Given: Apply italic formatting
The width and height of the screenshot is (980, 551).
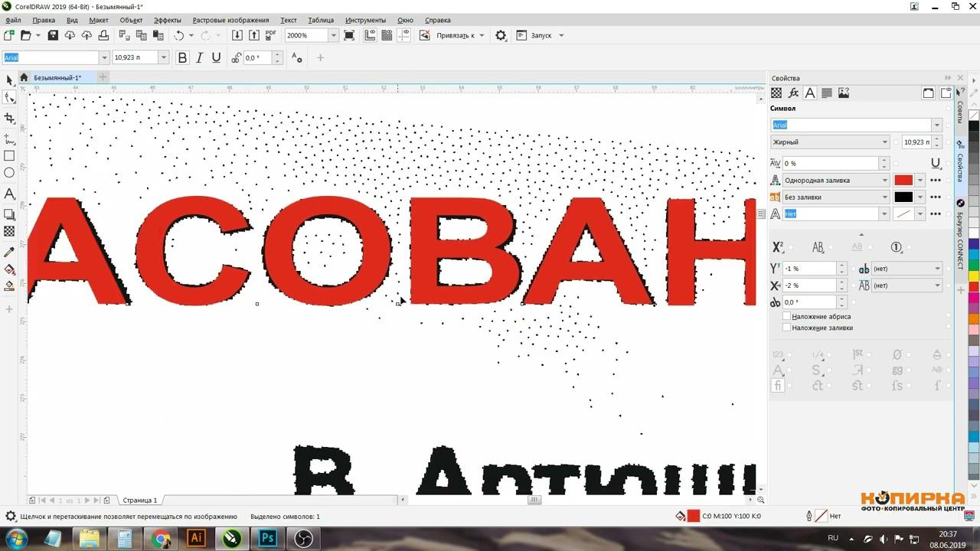Looking at the screenshot, I should [x=199, y=57].
